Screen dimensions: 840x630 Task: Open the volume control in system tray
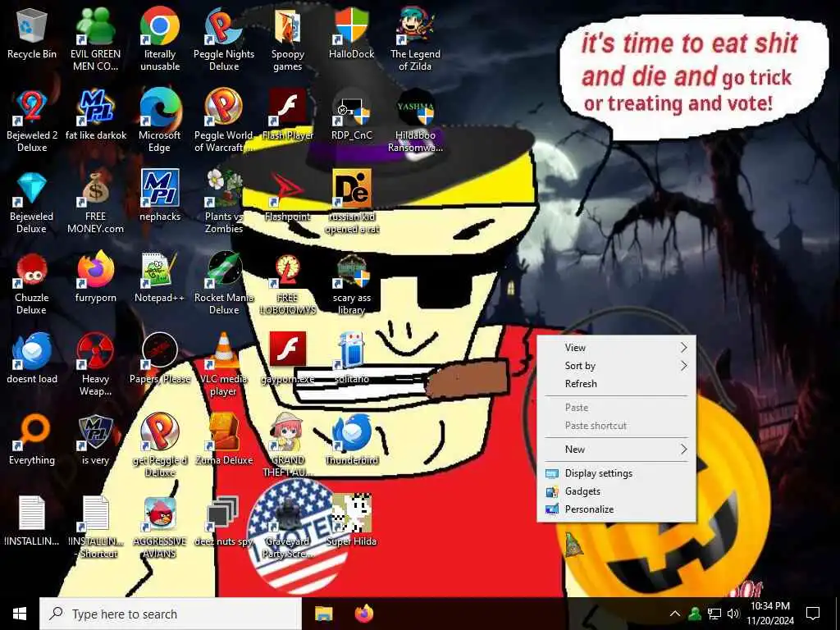coord(733,614)
